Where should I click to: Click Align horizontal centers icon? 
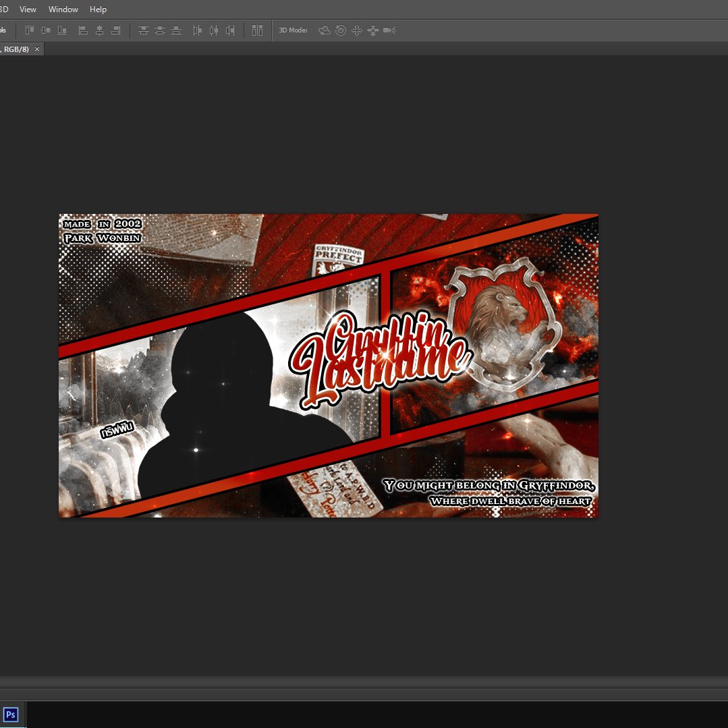99,30
